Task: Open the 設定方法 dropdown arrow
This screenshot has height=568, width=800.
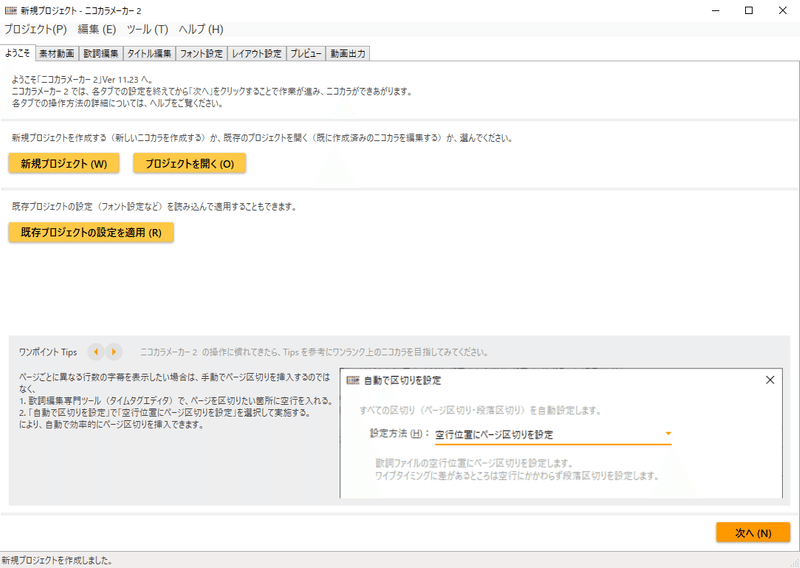Action: [668, 434]
